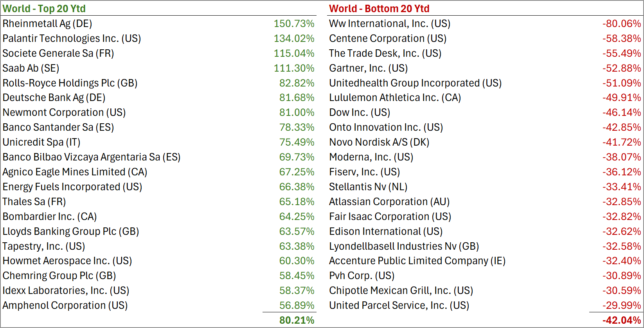The image size is (644, 328).
Task: Click Chipotle Mexican Grill, Inc. (US) cell
Action: click(401, 290)
